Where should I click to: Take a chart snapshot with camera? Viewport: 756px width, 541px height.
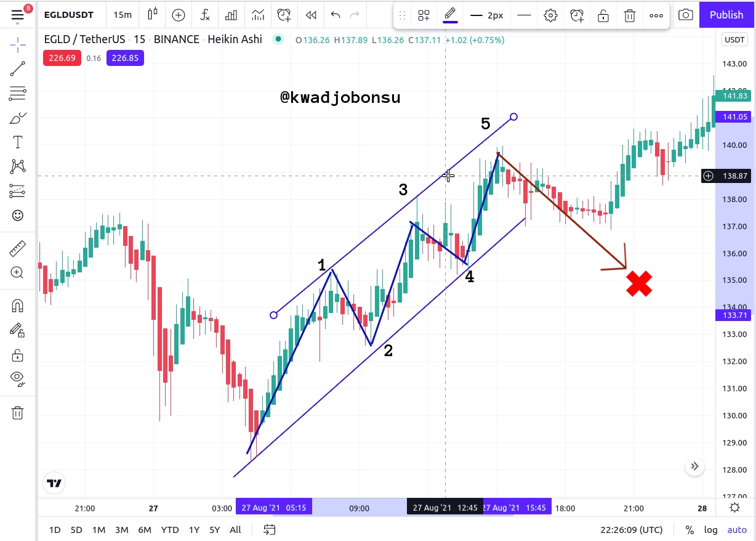(685, 15)
